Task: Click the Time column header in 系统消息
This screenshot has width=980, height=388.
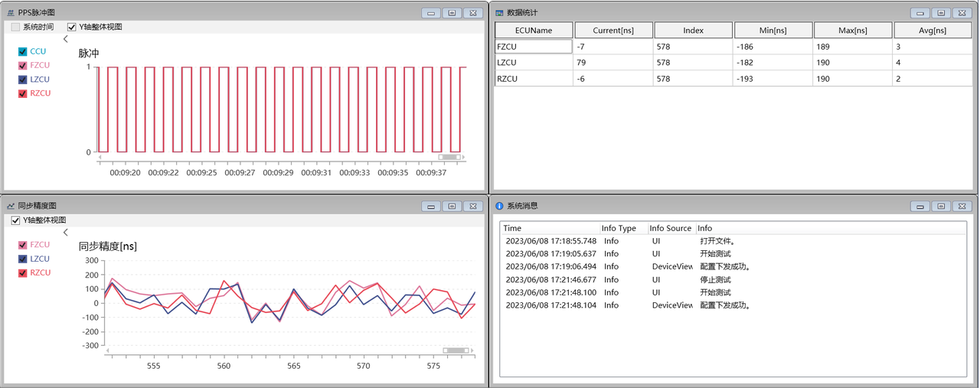Action: coord(550,228)
